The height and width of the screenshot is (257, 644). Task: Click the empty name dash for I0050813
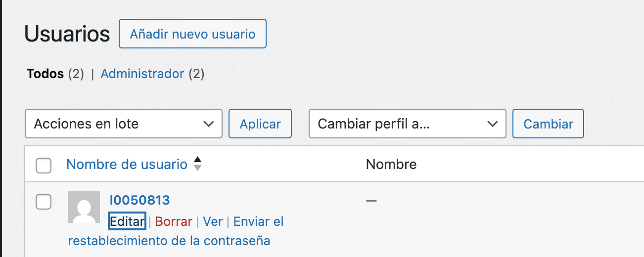click(x=371, y=201)
